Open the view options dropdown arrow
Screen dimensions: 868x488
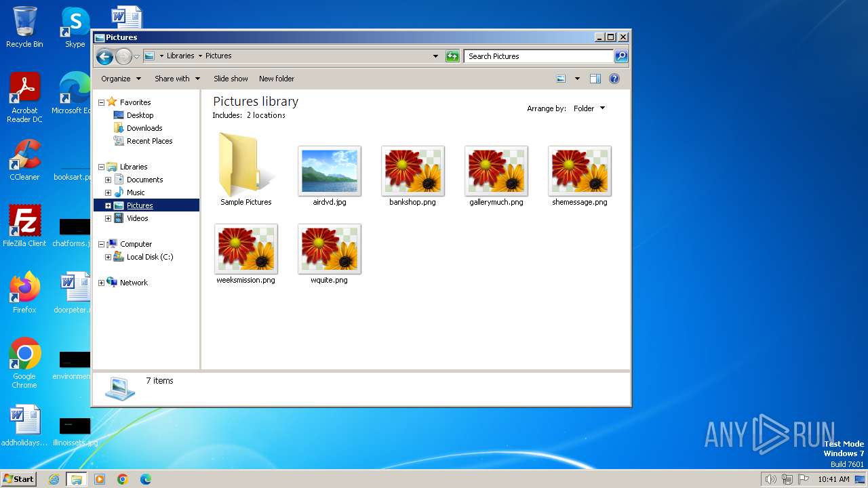coord(577,79)
